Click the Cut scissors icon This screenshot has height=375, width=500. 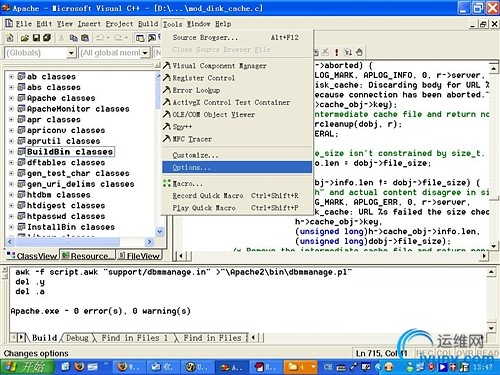click(x=61, y=38)
